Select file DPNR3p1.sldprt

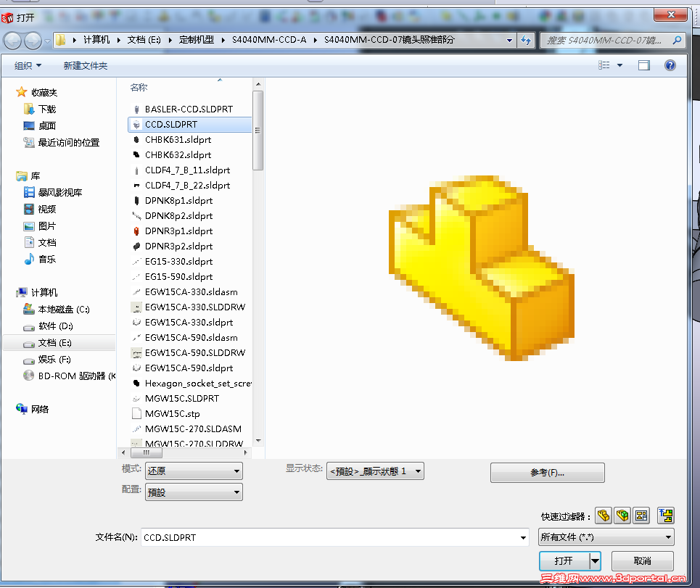pyautogui.click(x=178, y=231)
